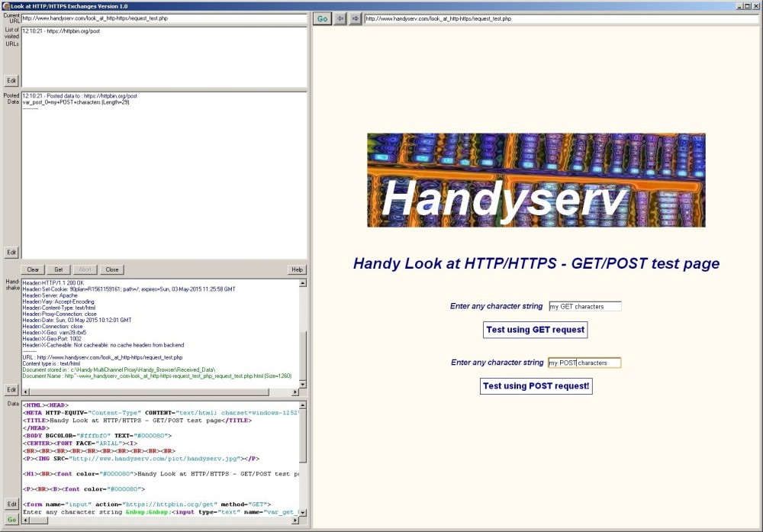Minimize the application window
The height and width of the screenshot is (532, 763).
click(739, 6)
